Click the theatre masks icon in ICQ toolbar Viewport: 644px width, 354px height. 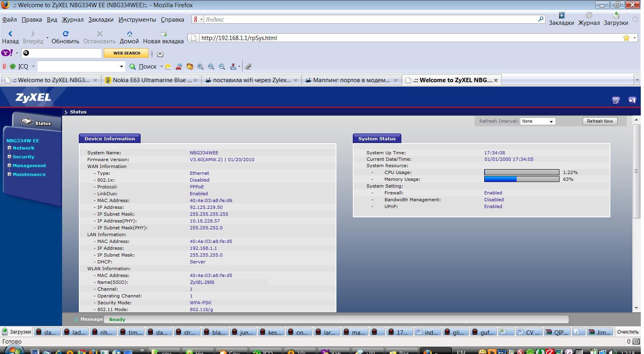(x=189, y=67)
